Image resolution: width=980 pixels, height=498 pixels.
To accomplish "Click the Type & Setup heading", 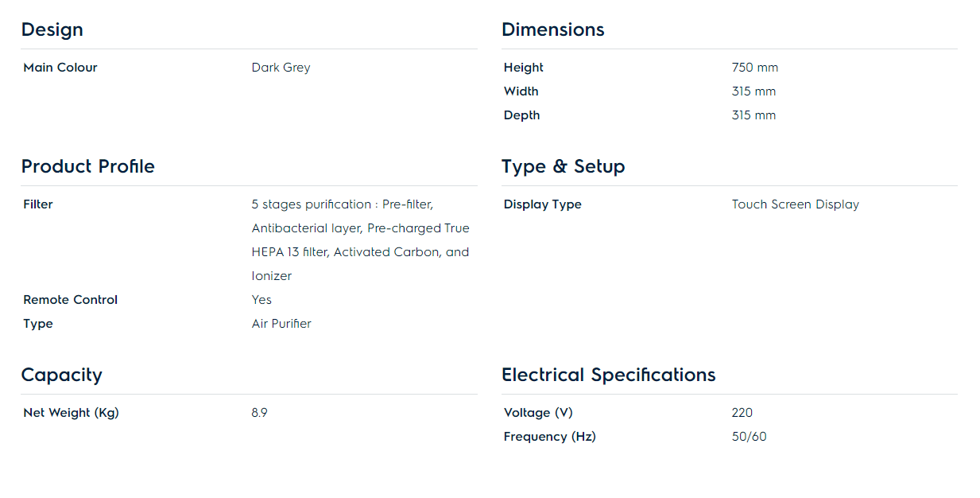I will pyautogui.click(x=563, y=167).
